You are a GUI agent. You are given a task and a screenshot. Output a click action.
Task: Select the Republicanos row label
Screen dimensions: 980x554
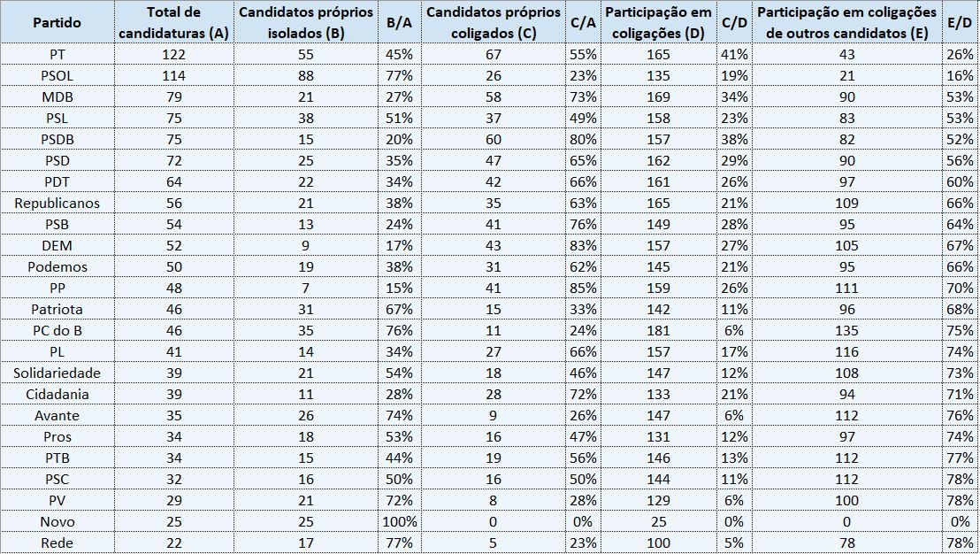(x=57, y=203)
